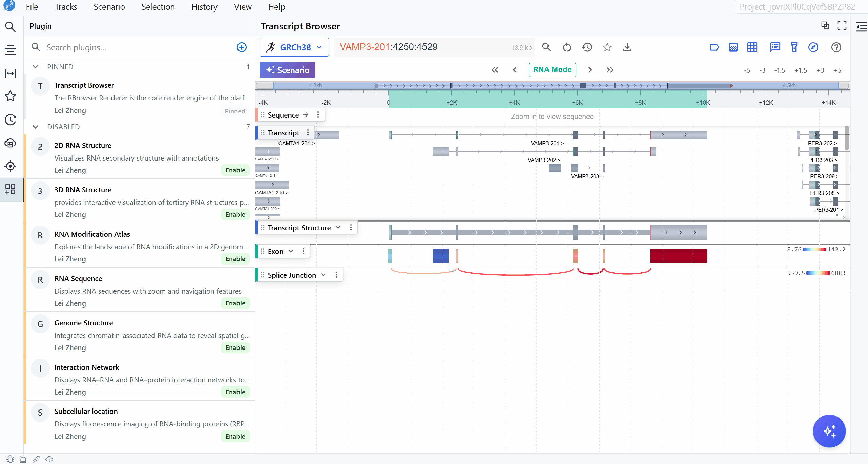Expand the Splice Junction track chevron

click(323, 275)
